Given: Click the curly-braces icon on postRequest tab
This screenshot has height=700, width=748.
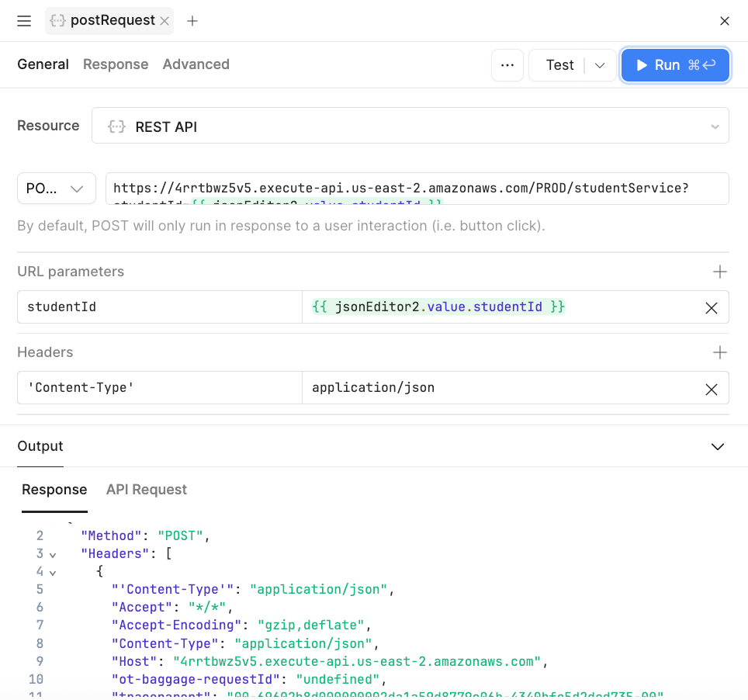Looking at the screenshot, I should [57, 21].
